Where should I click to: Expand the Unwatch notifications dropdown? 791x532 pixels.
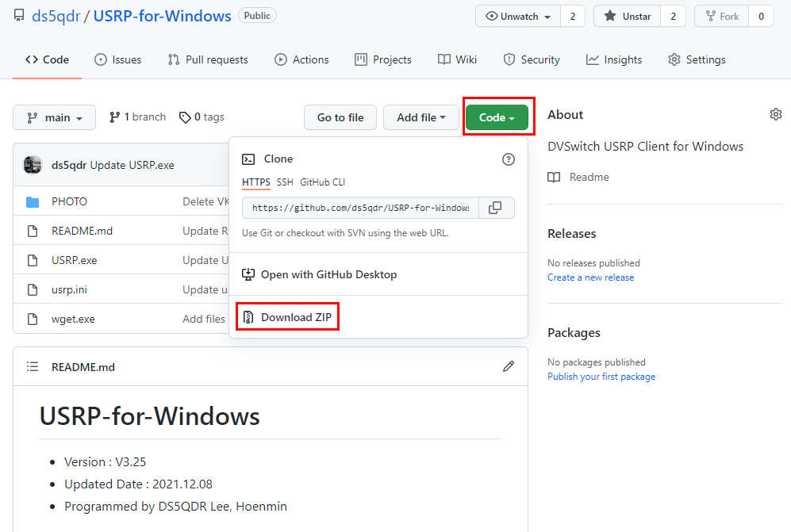pos(518,16)
